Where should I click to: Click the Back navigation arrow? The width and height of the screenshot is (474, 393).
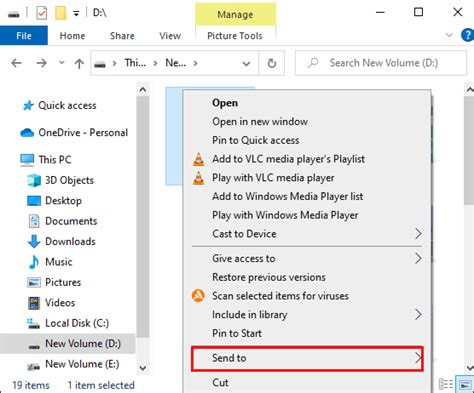coord(16,63)
